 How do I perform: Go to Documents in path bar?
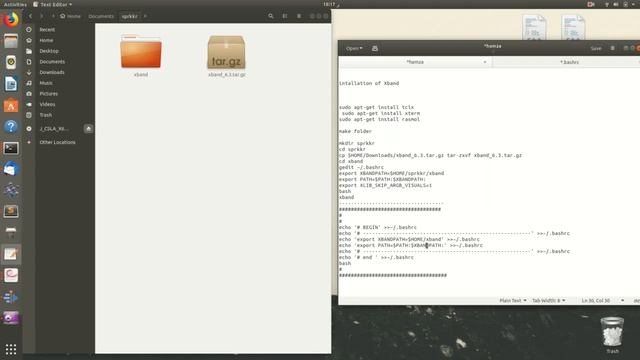[101, 16]
